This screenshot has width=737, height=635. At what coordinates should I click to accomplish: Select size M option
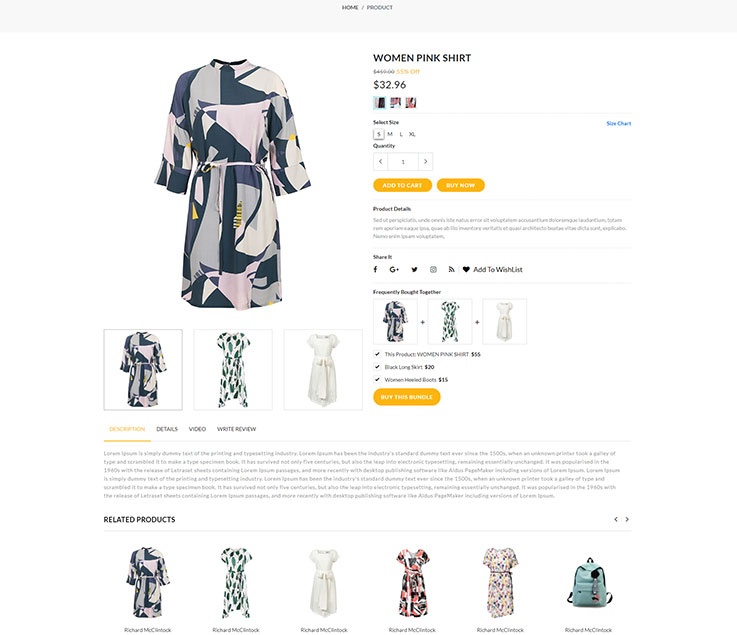click(x=390, y=134)
